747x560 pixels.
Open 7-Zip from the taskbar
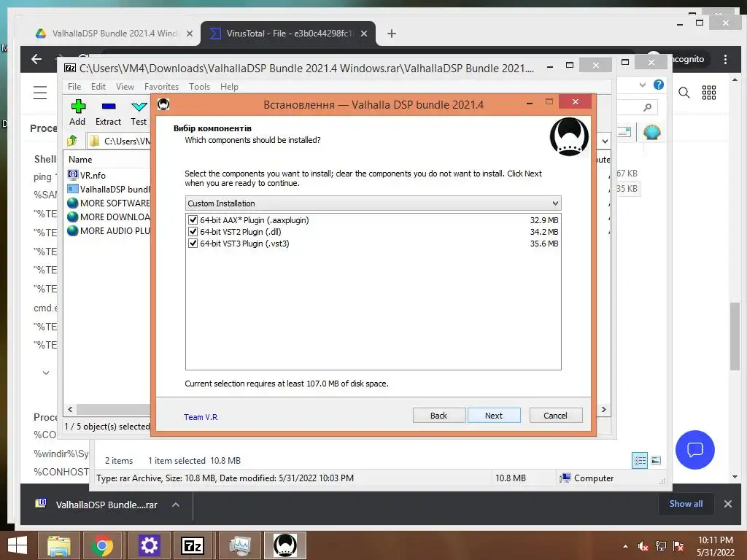coord(193,545)
